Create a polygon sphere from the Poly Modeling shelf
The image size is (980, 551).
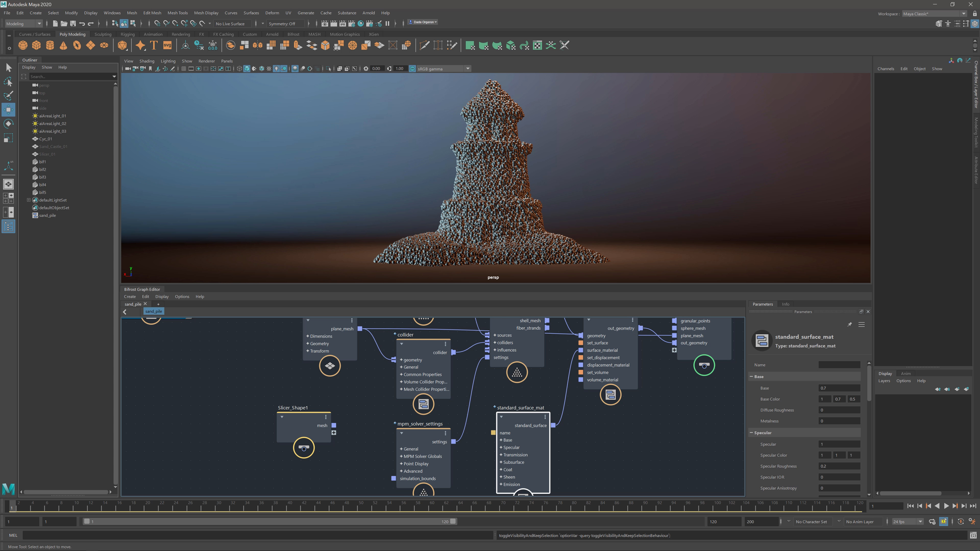23,45
